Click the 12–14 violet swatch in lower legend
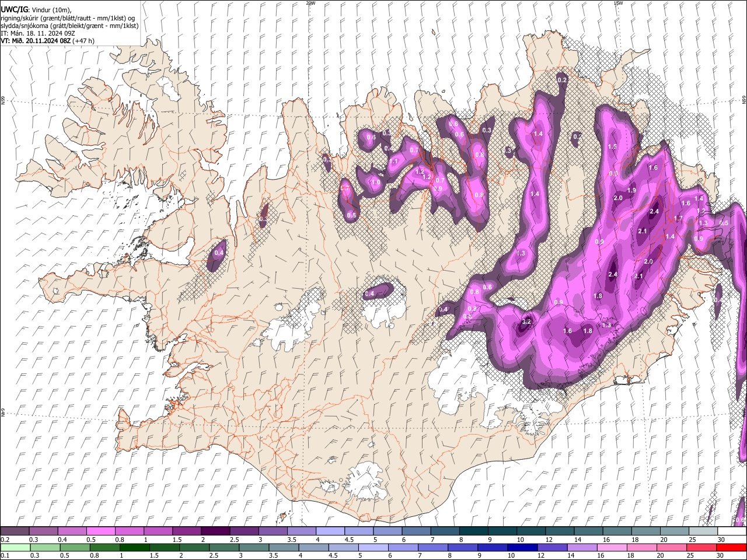 [551, 548]
